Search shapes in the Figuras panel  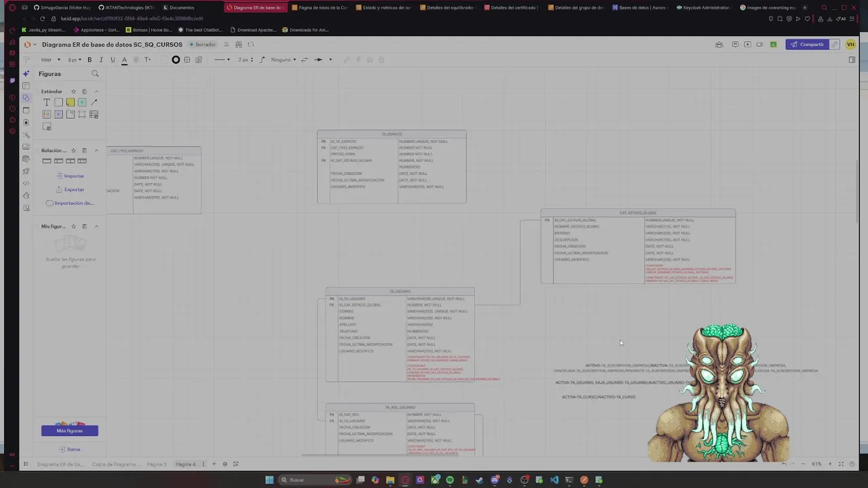pyautogui.click(x=95, y=74)
